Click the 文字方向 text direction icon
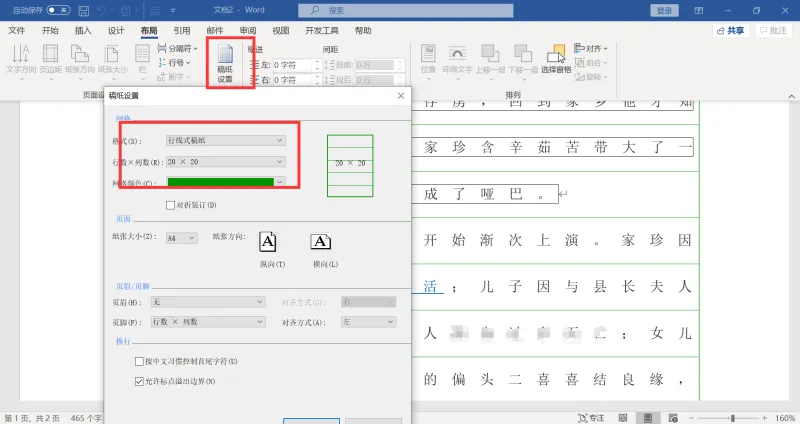The image size is (800, 424). tap(21, 59)
